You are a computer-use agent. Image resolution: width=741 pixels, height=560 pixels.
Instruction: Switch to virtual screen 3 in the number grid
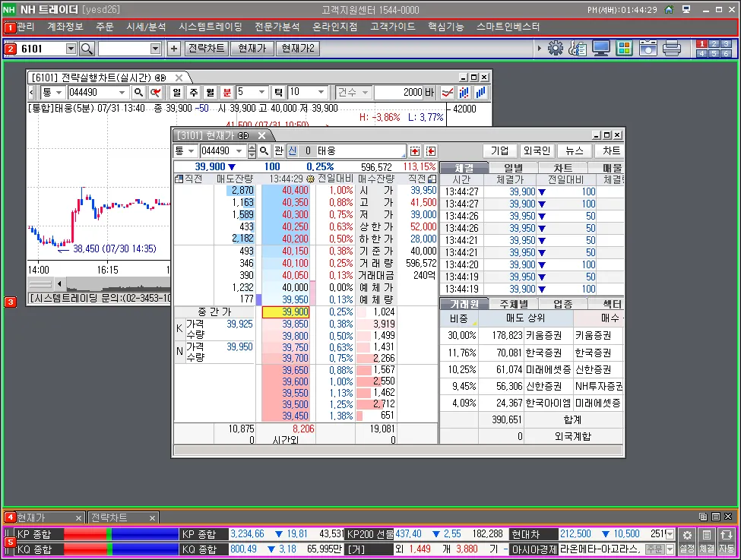727,44
